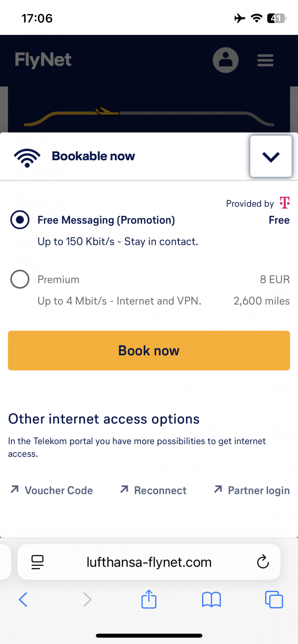Screen dimensions: 298x644
Task: Open the Partner login link
Action: coord(252,490)
